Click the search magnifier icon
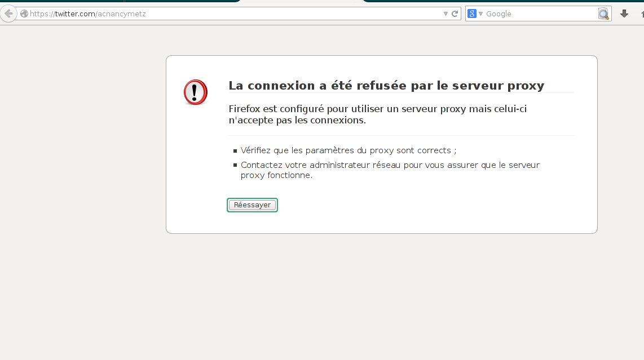Image resolution: width=644 pixels, height=360 pixels. [603, 14]
